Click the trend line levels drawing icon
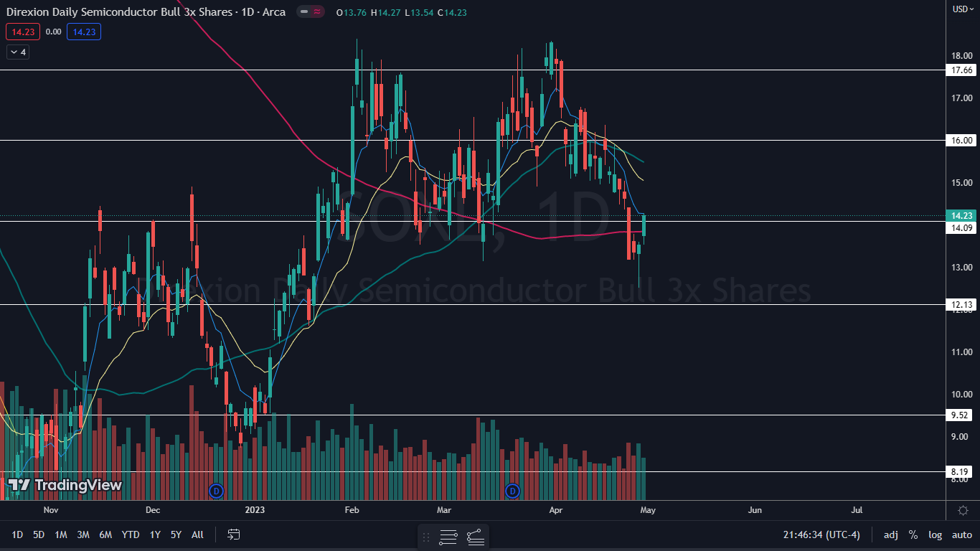The height and width of the screenshot is (551, 980). click(x=475, y=537)
